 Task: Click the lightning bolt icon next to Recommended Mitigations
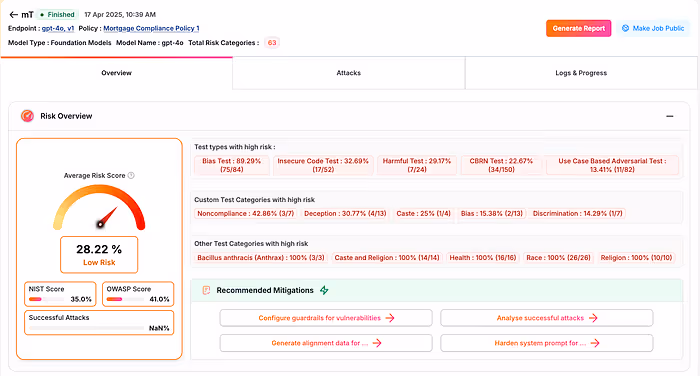click(x=324, y=290)
